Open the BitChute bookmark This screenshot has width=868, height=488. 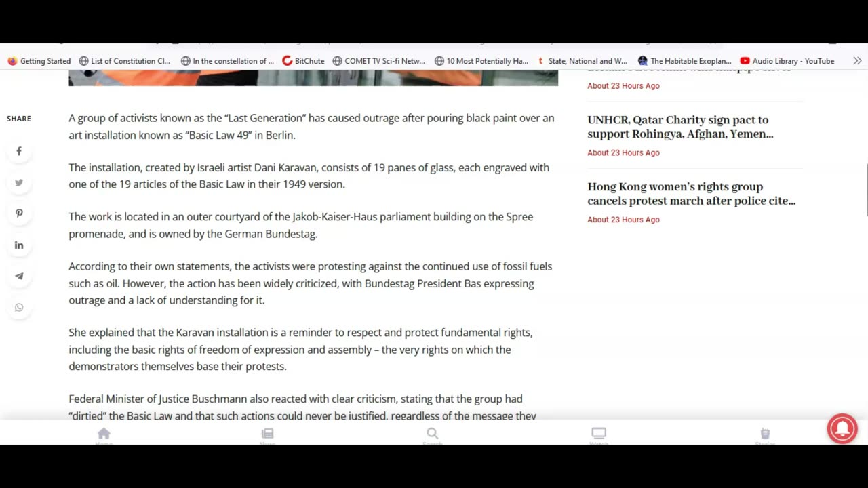click(x=303, y=61)
